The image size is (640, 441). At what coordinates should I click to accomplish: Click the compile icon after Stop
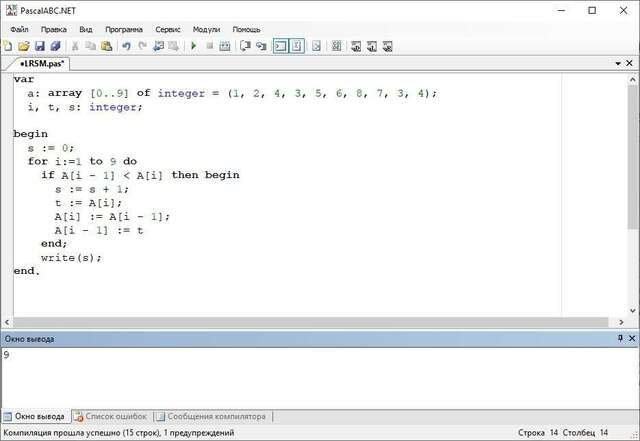tap(225, 46)
